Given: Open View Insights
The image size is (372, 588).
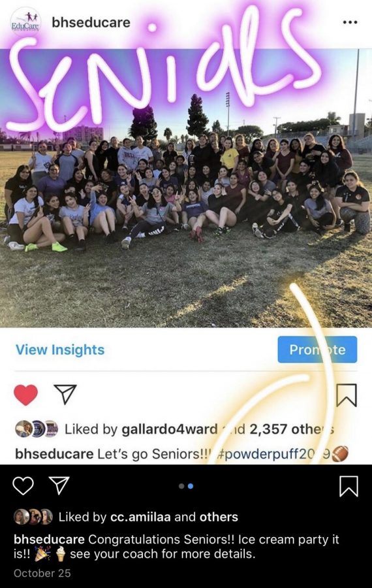Looking at the screenshot, I should [60, 350].
